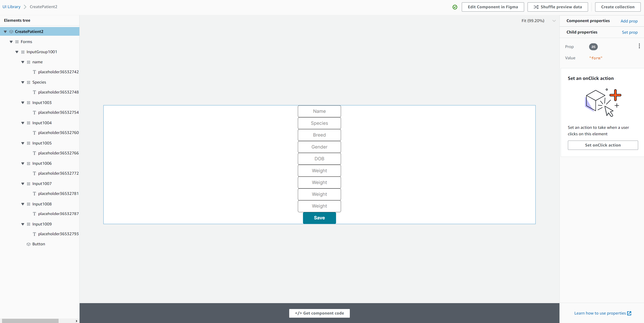Click the external-link icon on Learn how to use properties
The height and width of the screenshot is (323, 644).
629,313
